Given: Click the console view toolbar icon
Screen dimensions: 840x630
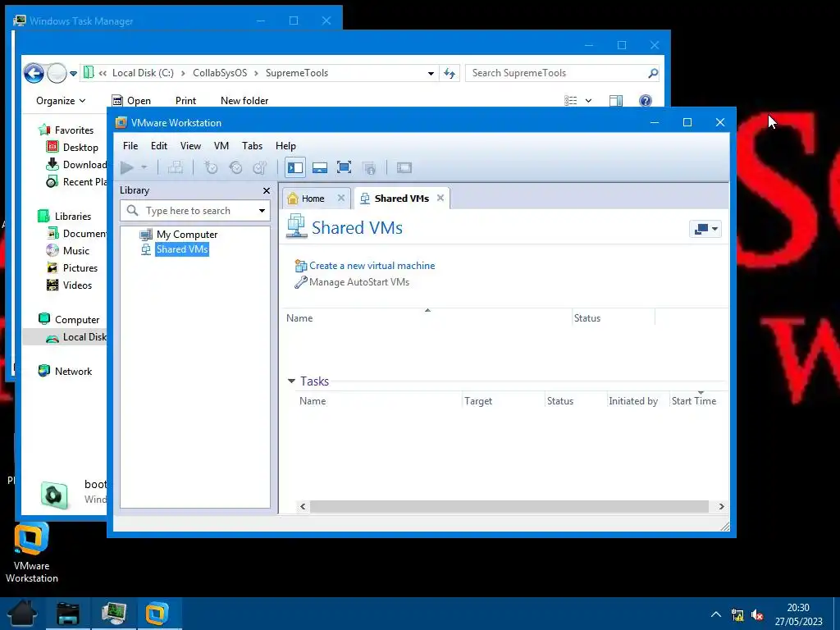Looking at the screenshot, I should [x=404, y=167].
